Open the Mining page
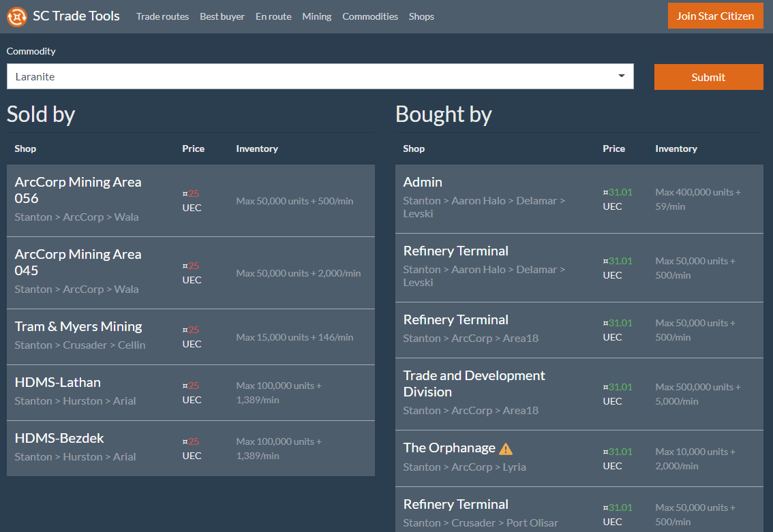 point(316,16)
